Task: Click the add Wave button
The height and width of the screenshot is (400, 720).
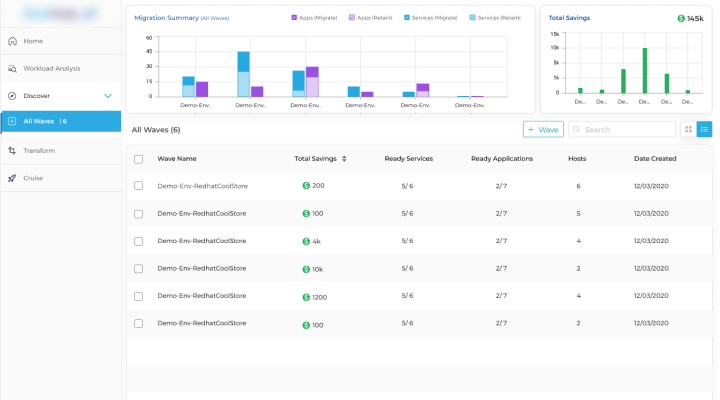Action: pyautogui.click(x=543, y=129)
